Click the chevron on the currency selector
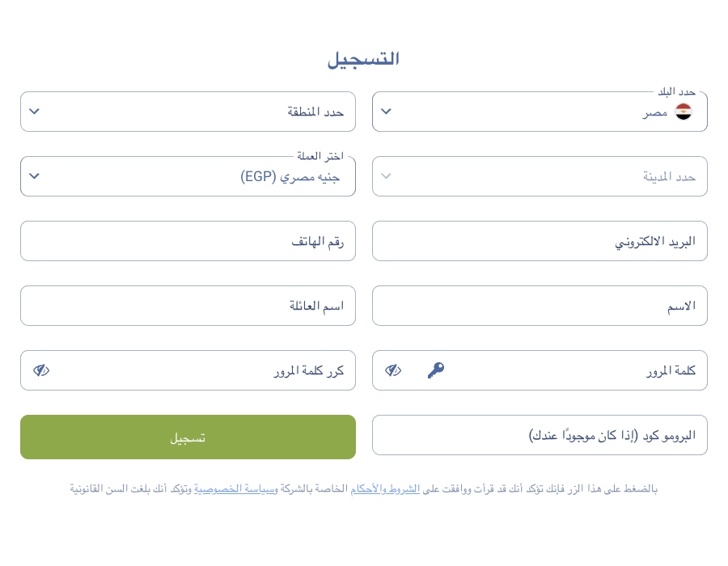The height and width of the screenshot is (566, 728). (x=34, y=175)
